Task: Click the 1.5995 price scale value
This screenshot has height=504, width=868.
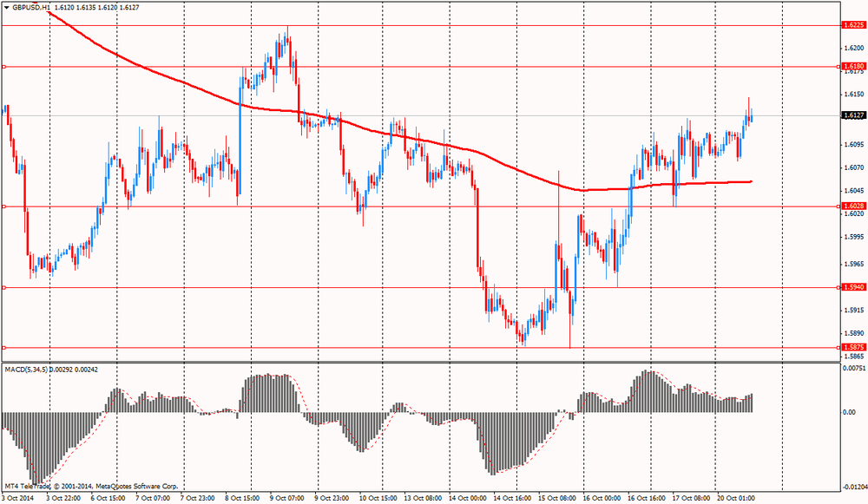Action: (x=853, y=237)
